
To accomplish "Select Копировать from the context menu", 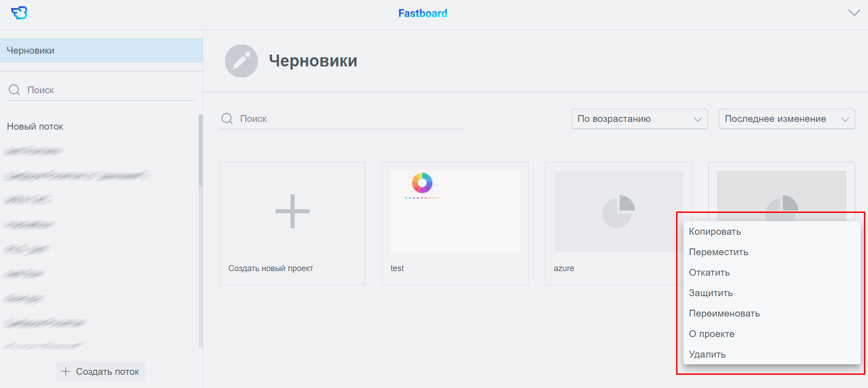I will (715, 232).
